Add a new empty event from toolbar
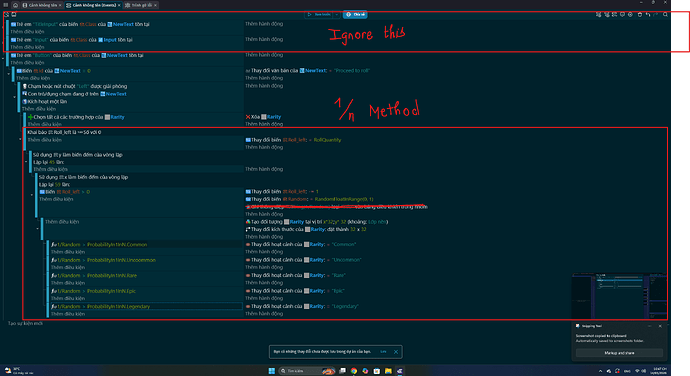 598,15
